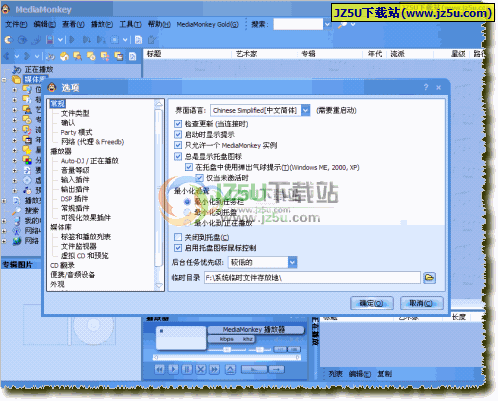Click the Artist folder icon in navigation toolbar

(x=78, y=57)
